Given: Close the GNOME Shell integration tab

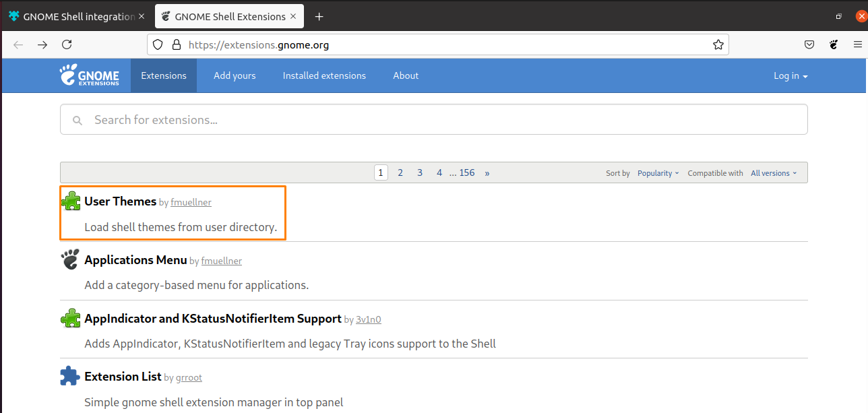Looking at the screenshot, I should (x=142, y=17).
